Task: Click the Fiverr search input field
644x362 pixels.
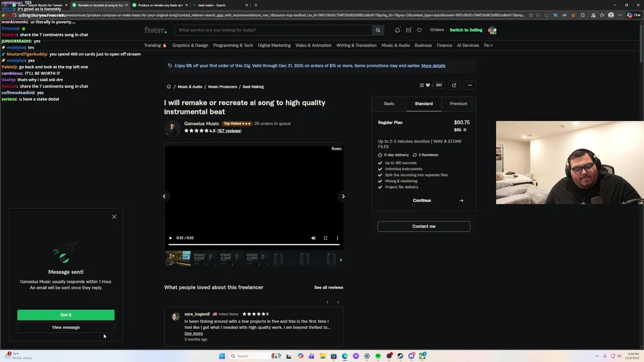Action: (x=274, y=30)
